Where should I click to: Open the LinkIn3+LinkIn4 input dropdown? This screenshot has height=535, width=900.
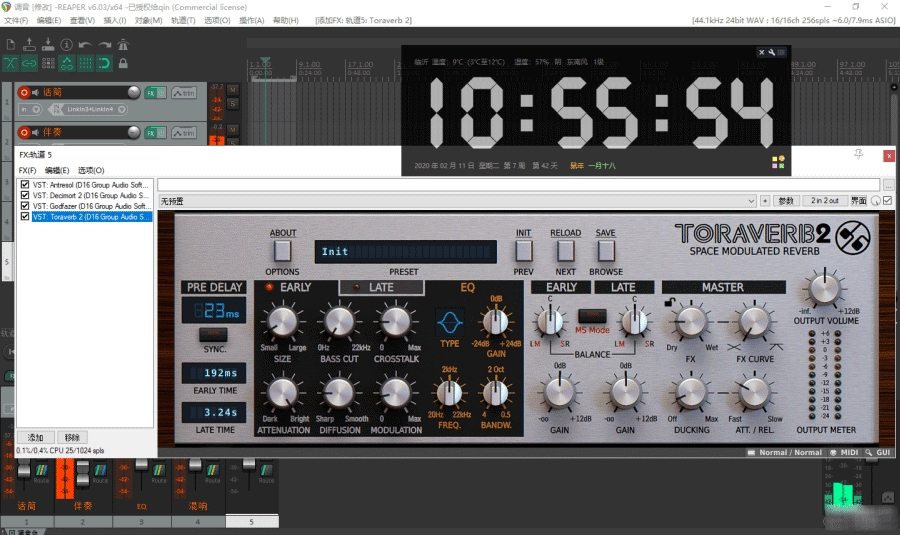click(90, 109)
